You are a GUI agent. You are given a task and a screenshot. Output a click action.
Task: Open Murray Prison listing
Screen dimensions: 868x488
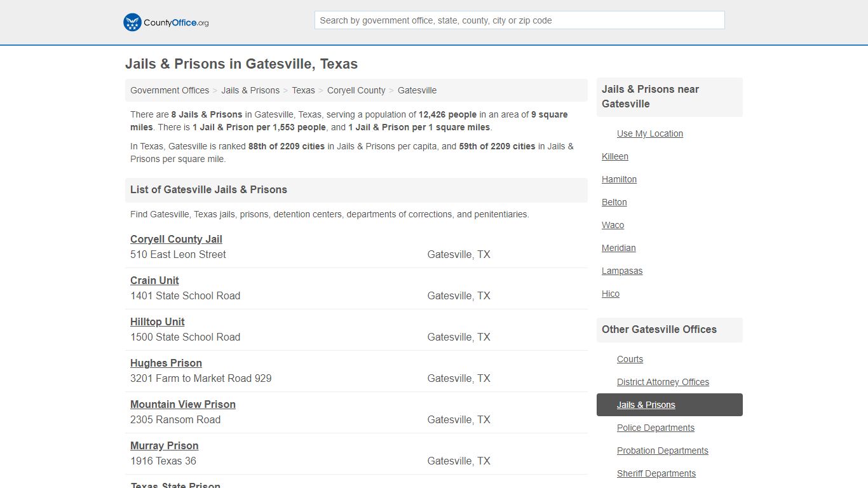[x=165, y=445]
